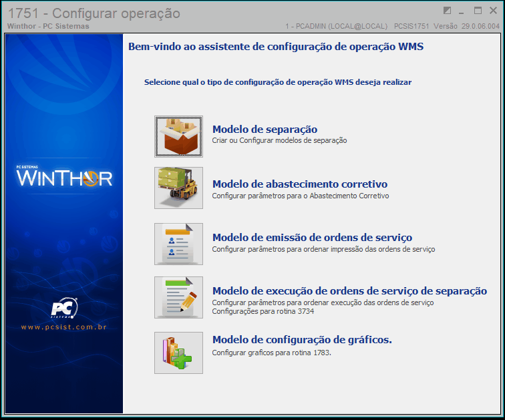
Task: Click the window restore-layout icon in title bar
Action: pos(447,11)
